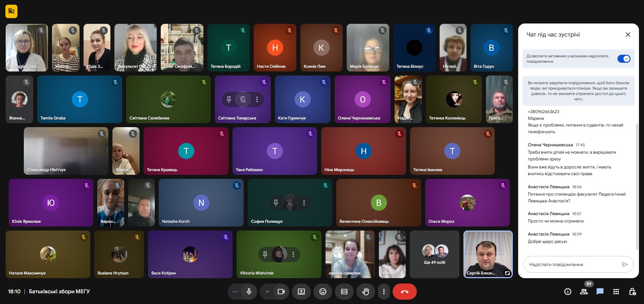The width and height of the screenshot is (644, 304).
Task: Turn on closed captions
Action: pyautogui.click(x=344, y=292)
